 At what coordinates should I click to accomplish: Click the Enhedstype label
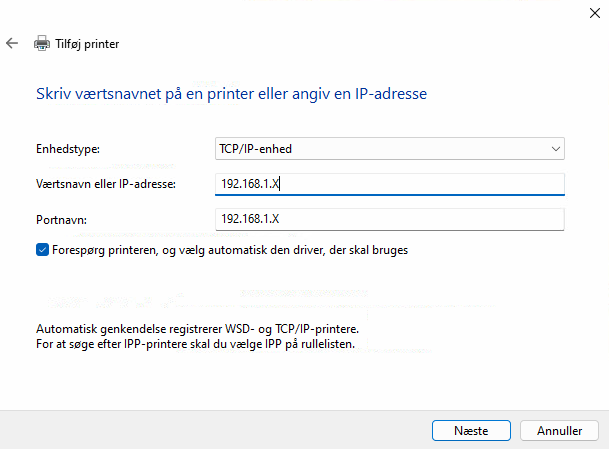pos(68,149)
